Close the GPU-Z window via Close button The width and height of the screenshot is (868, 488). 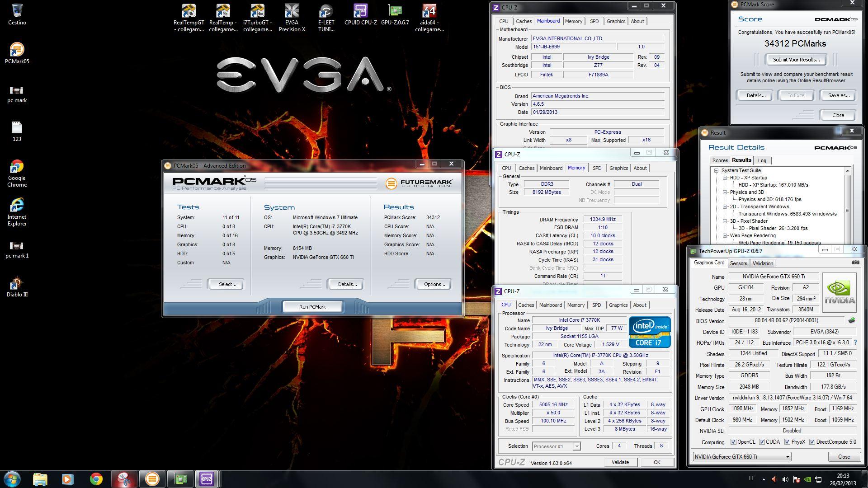[x=844, y=456]
